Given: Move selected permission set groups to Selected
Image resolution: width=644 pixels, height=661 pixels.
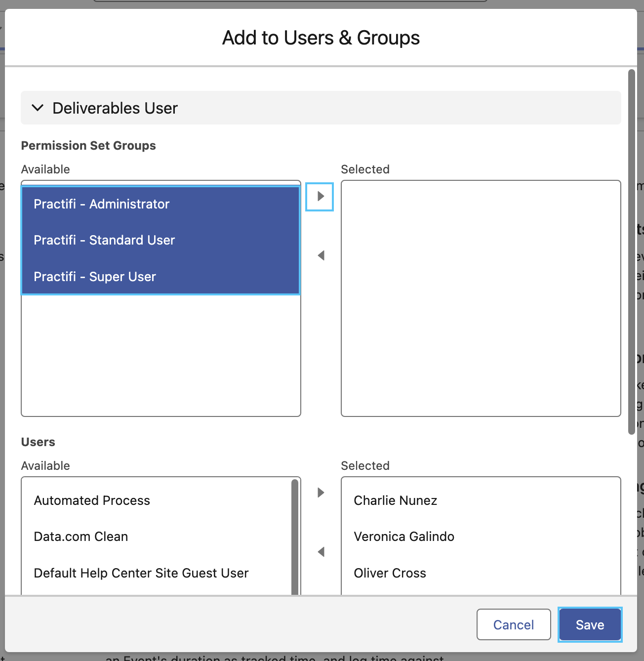Looking at the screenshot, I should pyautogui.click(x=320, y=197).
